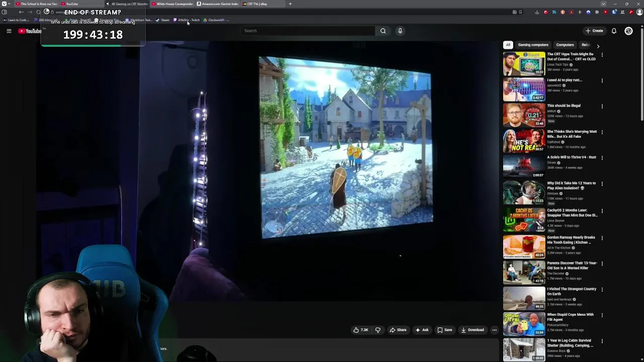Image resolution: width=644 pixels, height=362 pixels.
Task: Open the browser downloads icon in toolbar
Action: click(537, 12)
